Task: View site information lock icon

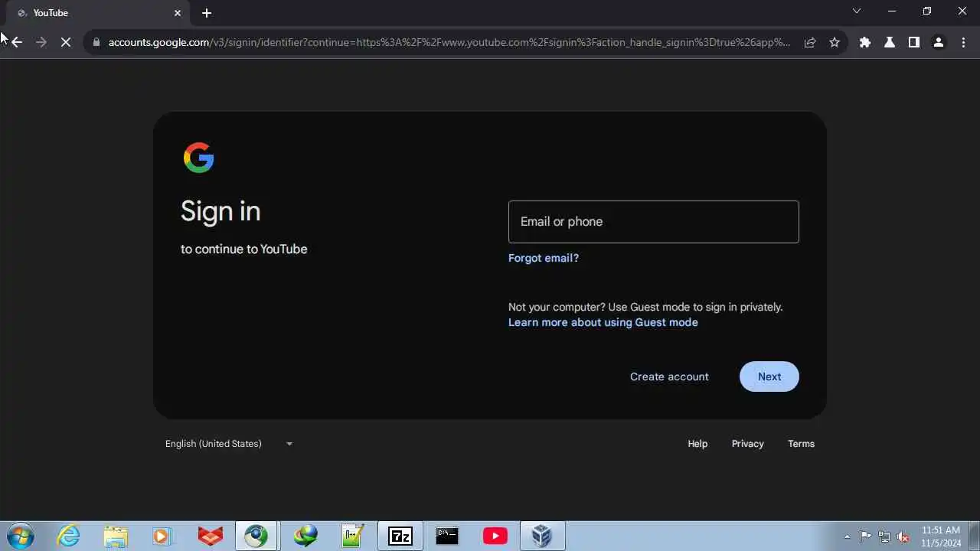Action: coord(96,43)
